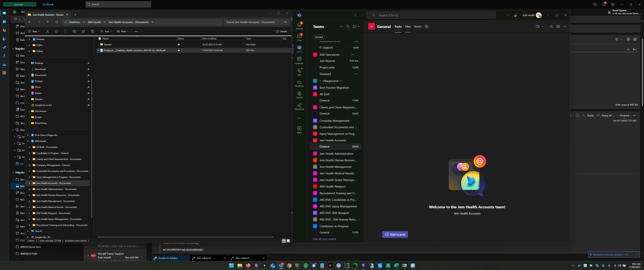
Task: Uncheck the Employer Disability Health Solutions PDF checkbox
Action: [x=98, y=50]
